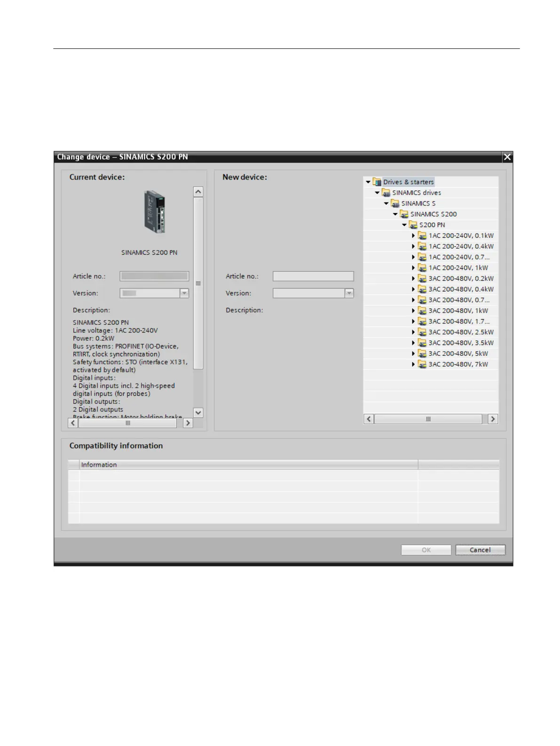
Task: Click the S200 PN folder icon
Action: [x=413, y=225]
